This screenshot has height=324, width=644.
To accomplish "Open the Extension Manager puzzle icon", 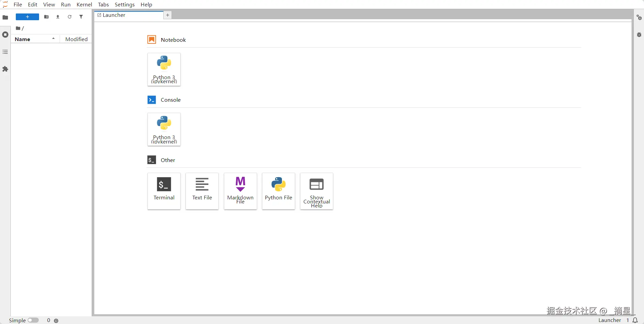I will [x=5, y=69].
